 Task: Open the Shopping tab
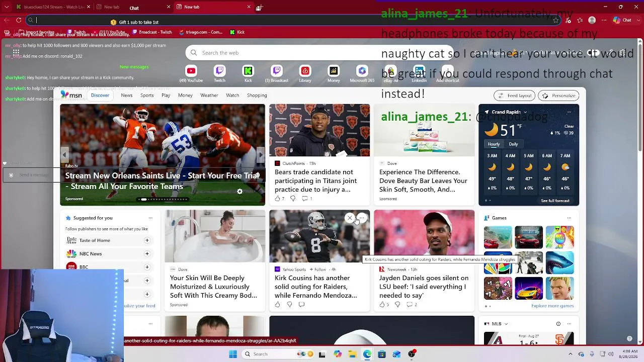(257, 95)
